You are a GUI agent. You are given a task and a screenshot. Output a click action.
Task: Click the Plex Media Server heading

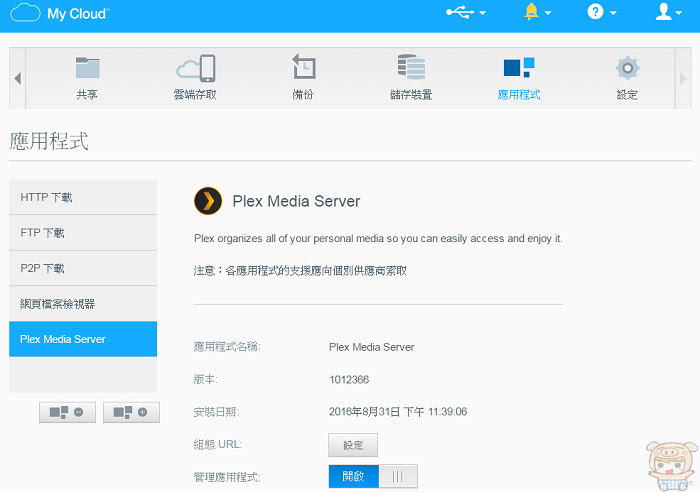[296, 201]
